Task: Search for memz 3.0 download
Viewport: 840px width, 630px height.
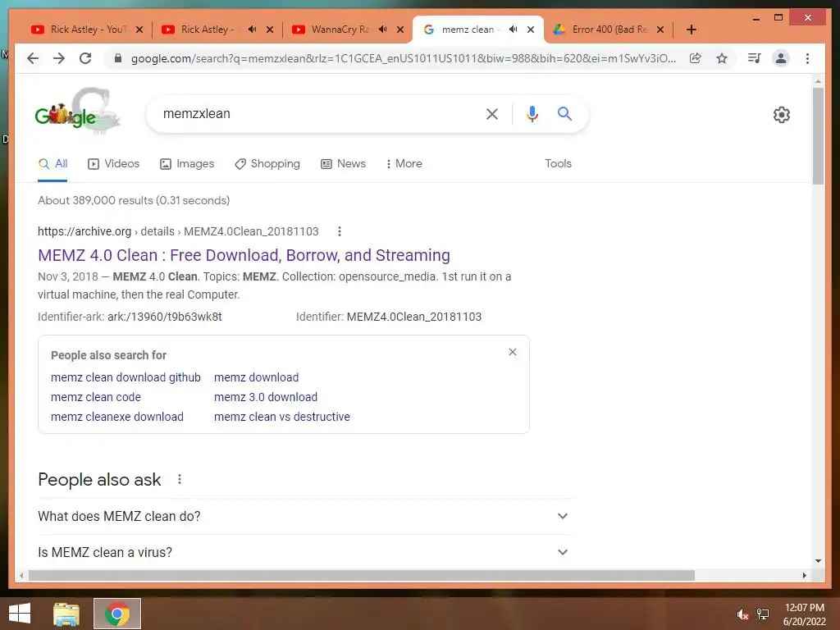Action: (x=266, y=397)
